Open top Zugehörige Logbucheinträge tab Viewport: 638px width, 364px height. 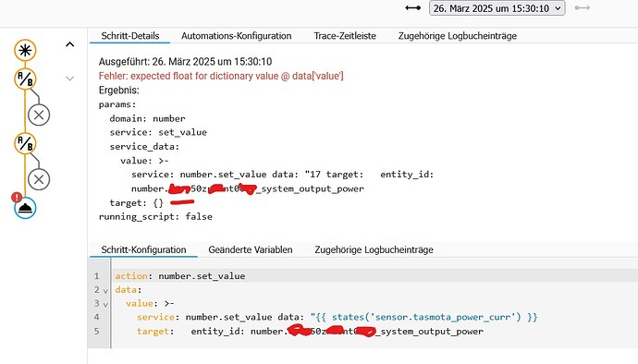pyautogui.click(x=458, y=36)
